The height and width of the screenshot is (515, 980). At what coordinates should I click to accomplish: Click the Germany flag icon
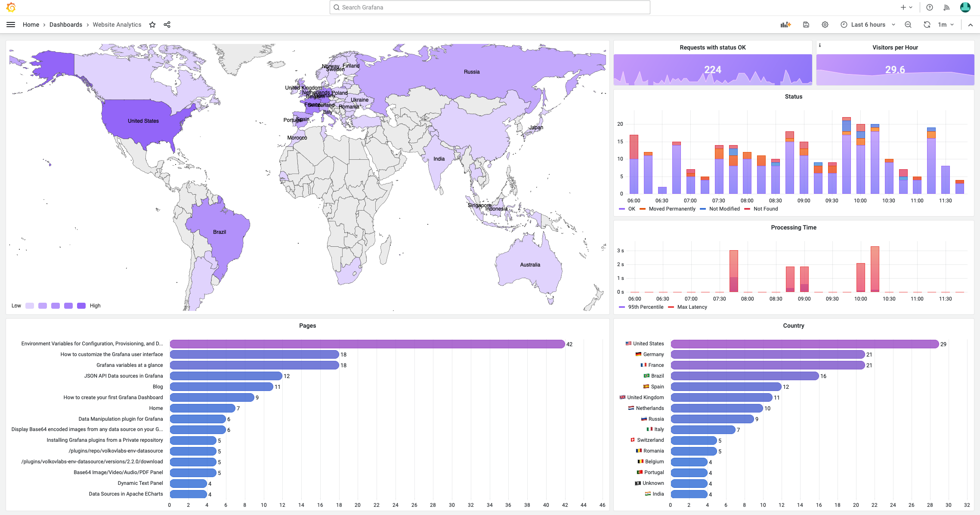pos(639,354)
